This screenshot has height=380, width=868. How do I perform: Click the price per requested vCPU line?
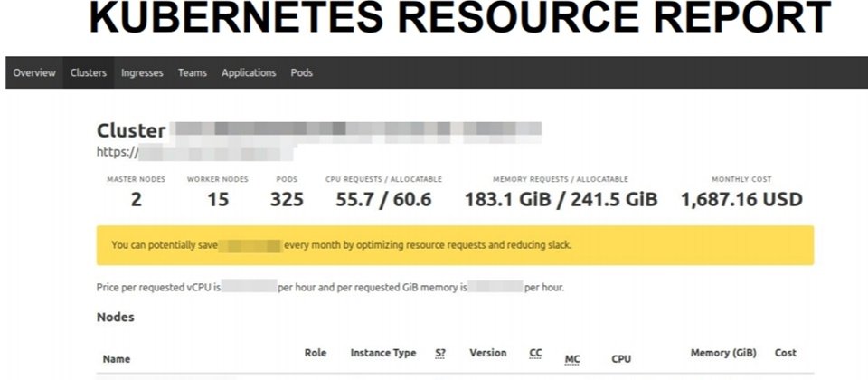click(x=330, y=288)
